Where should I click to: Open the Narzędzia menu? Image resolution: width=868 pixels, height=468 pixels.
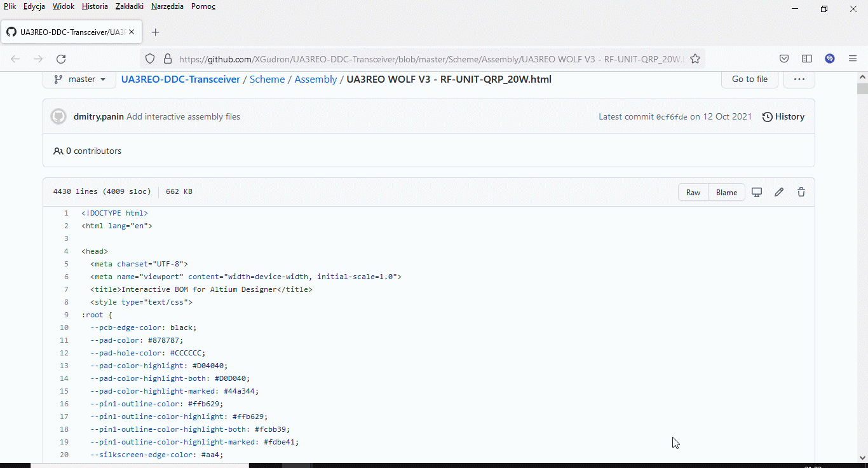pos(168,6)
